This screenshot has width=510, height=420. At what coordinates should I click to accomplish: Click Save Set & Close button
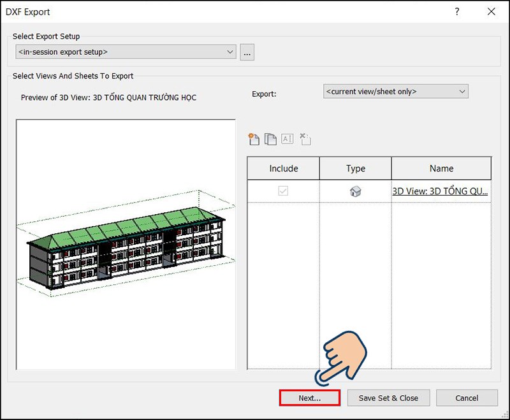[388, 398]
